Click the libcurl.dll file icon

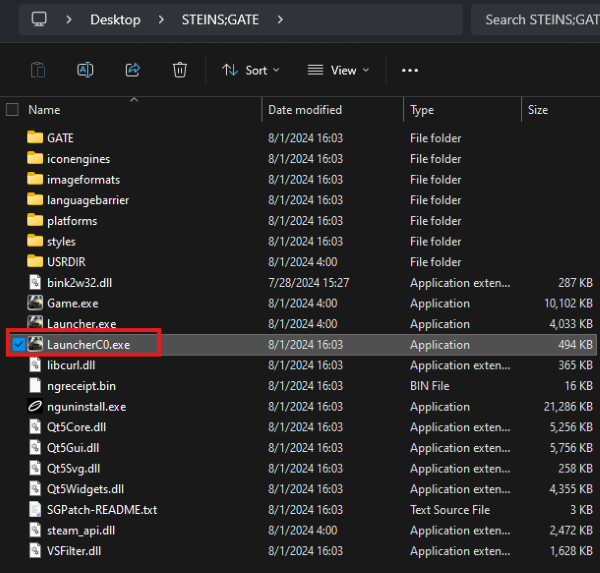[x=35, y=365]
